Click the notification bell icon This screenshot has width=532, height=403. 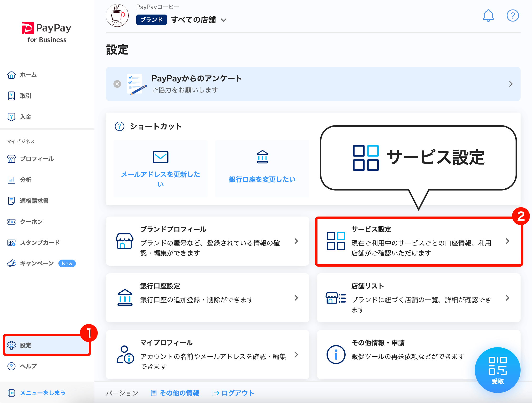(x=488, y=16)
